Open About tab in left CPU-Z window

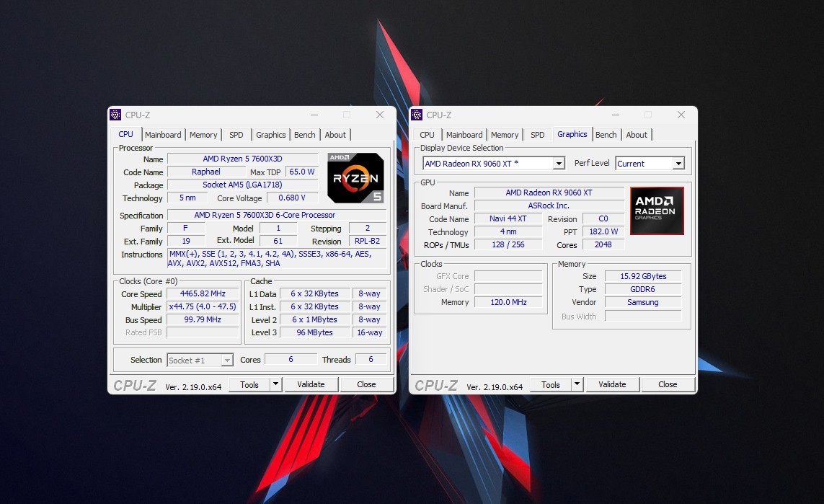tap(335, 135)
